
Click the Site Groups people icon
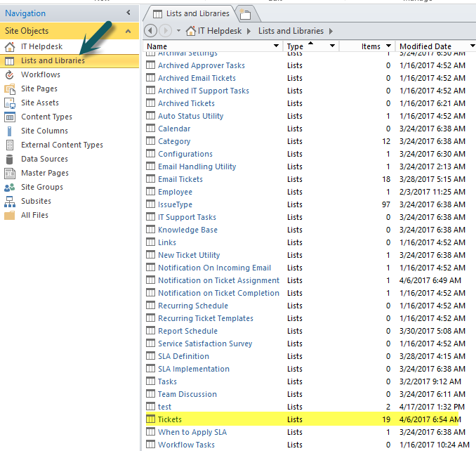pyautogui.click(x=10, y=188)
